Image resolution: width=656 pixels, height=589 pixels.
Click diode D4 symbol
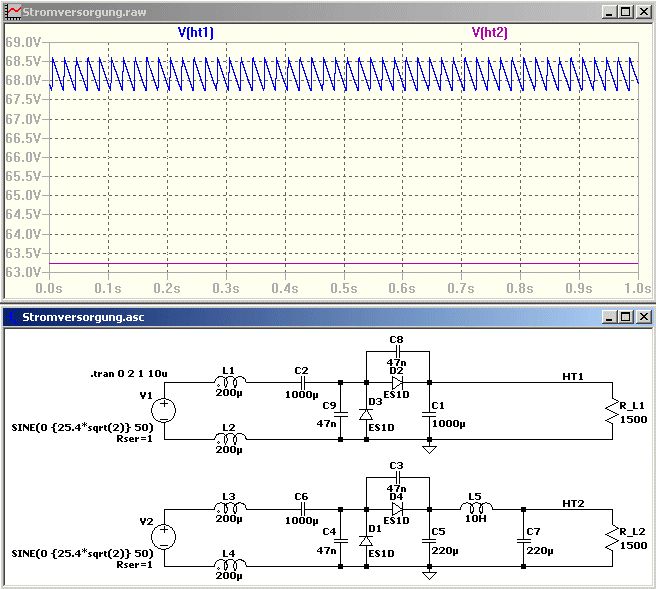(397, 509)
